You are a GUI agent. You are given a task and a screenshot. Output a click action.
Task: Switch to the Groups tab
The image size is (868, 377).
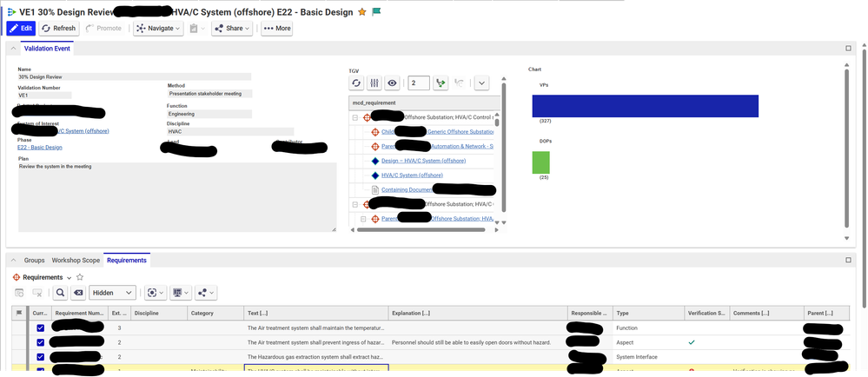34,260
